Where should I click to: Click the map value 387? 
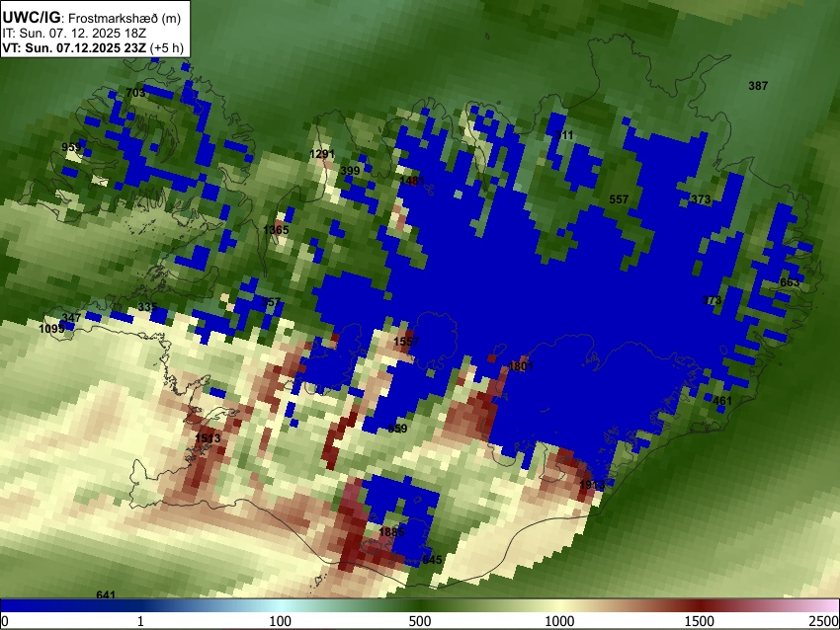click(x=758, y=86)
